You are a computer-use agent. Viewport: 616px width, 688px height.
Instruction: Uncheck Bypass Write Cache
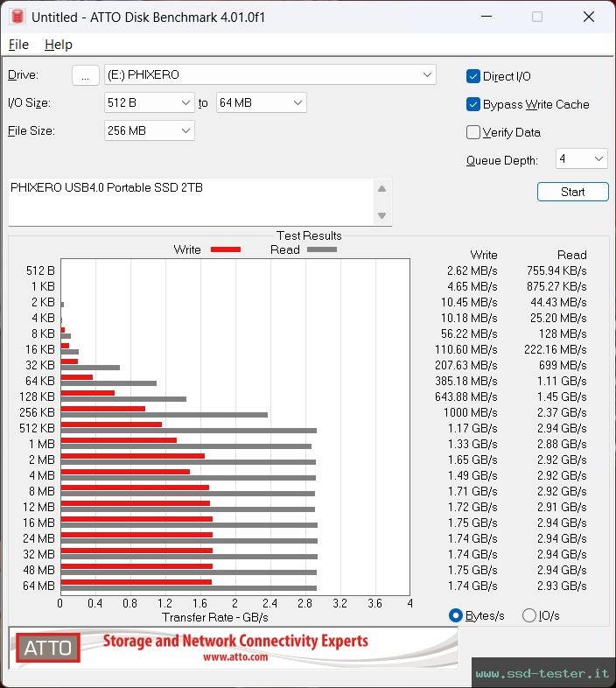tap(473, 104)
